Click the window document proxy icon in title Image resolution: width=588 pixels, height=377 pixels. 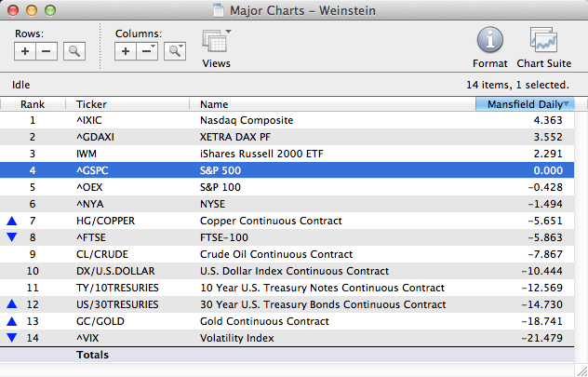[220, 8]
